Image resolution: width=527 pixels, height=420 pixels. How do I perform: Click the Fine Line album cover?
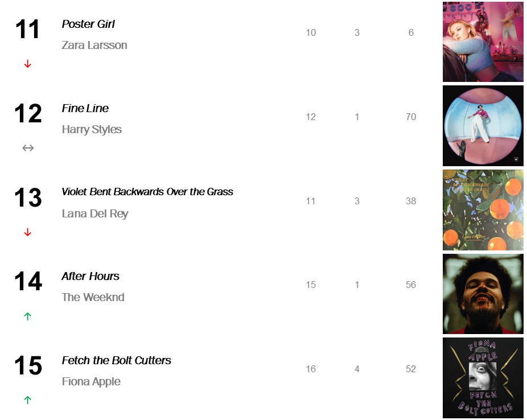[483, 126]
